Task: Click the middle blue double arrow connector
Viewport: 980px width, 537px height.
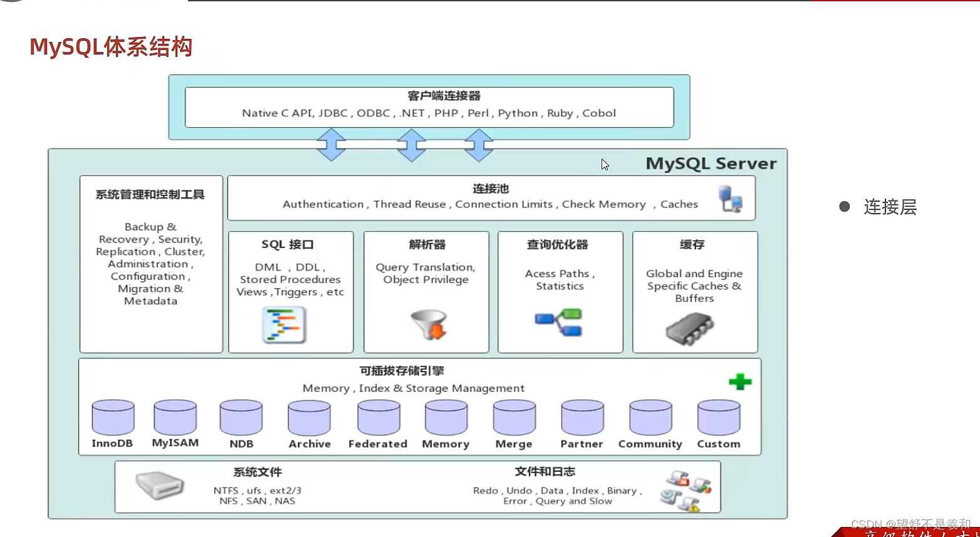Action: [412, 145]
